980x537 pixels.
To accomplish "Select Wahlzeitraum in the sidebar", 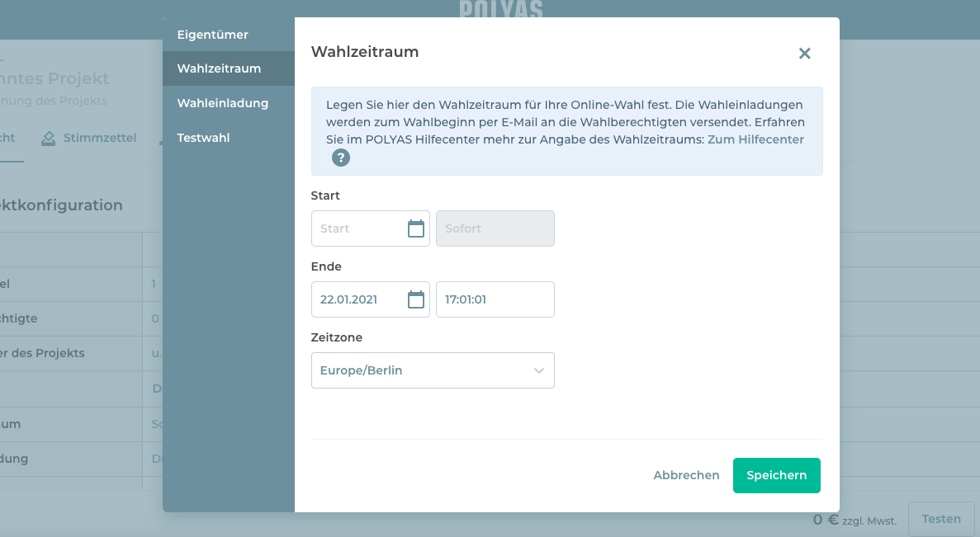I will tap(219, 68).
